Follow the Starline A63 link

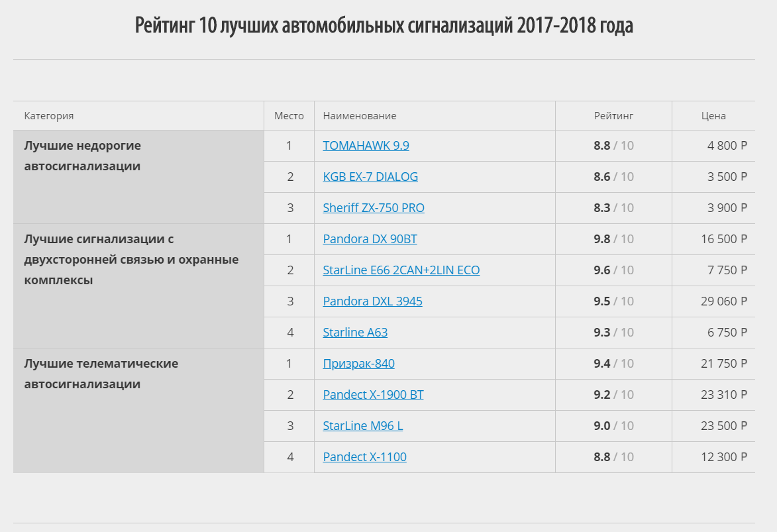[355, 332]
